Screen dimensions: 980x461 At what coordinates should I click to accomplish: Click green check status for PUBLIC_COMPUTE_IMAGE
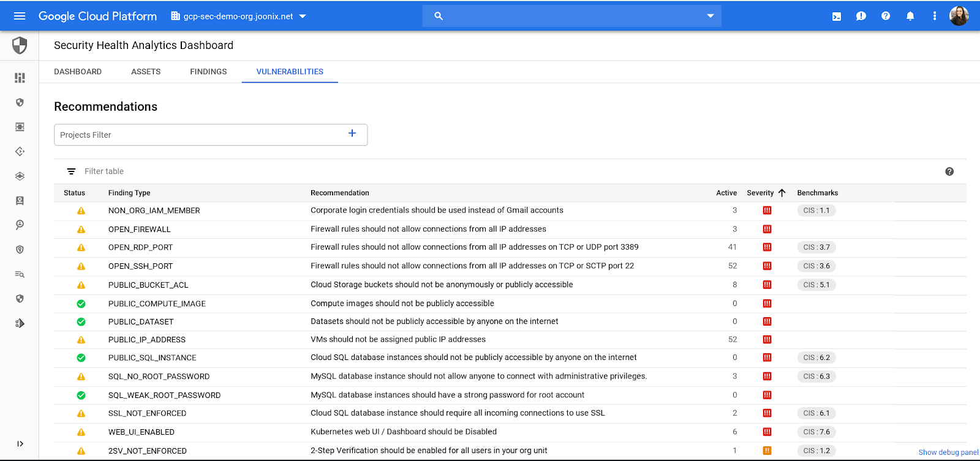pyautogui.click(x=81, y=304)
